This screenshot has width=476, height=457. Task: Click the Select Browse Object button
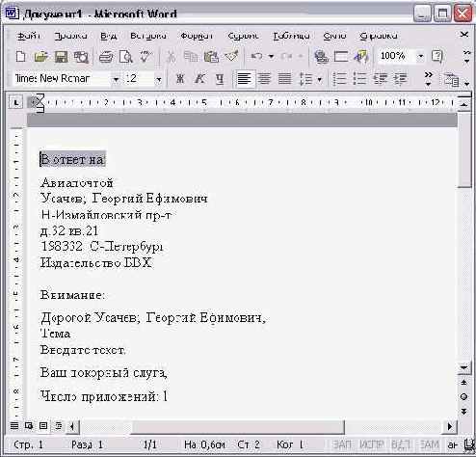tap(463, 396)
